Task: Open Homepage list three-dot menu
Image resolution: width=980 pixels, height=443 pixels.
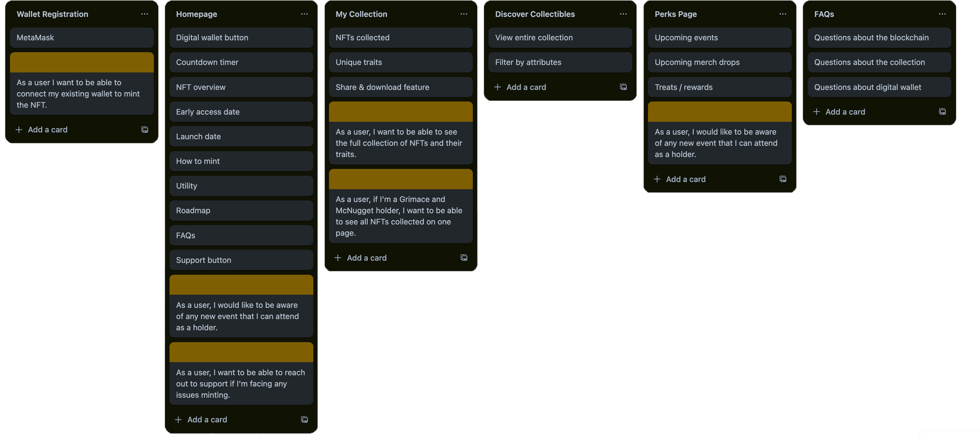Action: (x=304, y=14)
